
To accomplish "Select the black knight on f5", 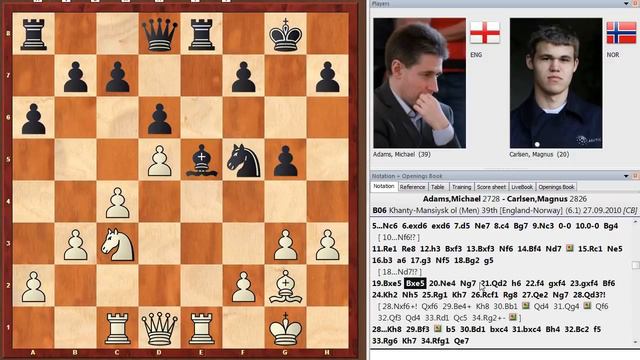I will pos(244,160).
